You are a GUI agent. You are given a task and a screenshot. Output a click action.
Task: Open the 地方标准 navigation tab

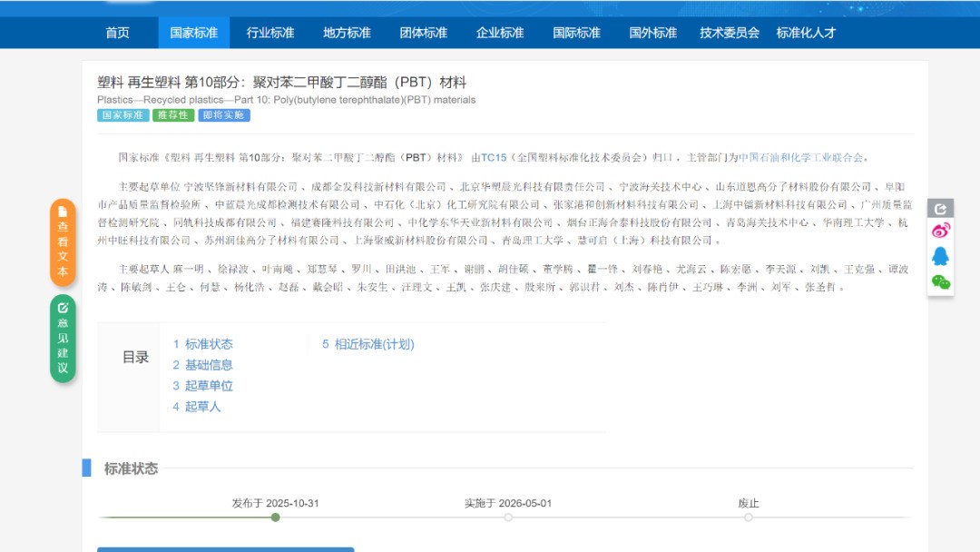(347, 33)
